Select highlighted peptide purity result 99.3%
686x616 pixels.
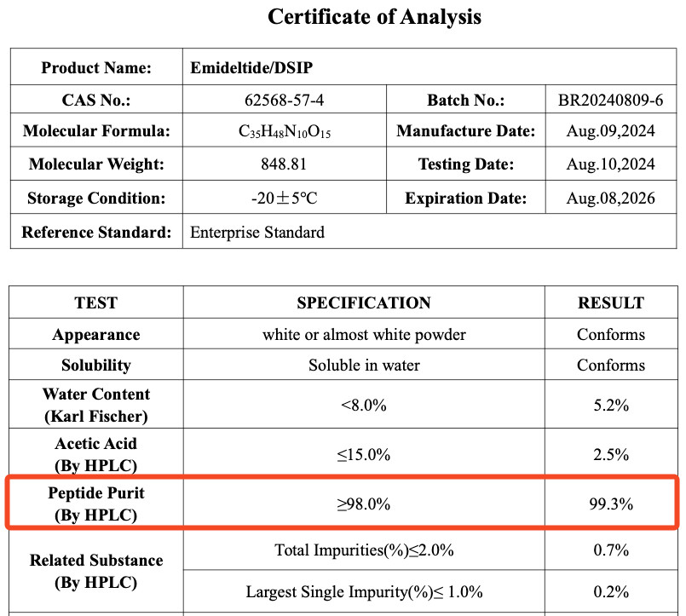coord(611,504)
